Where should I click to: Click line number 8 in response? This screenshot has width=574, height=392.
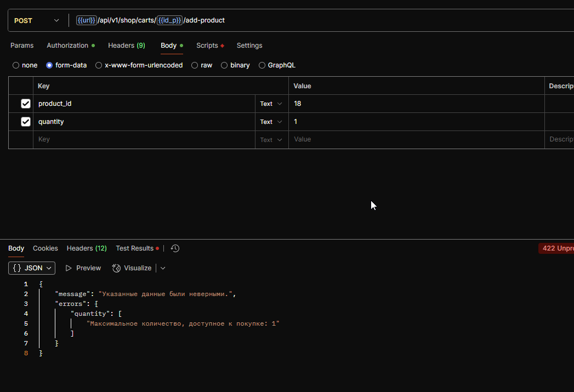click(x=26, y=353)
